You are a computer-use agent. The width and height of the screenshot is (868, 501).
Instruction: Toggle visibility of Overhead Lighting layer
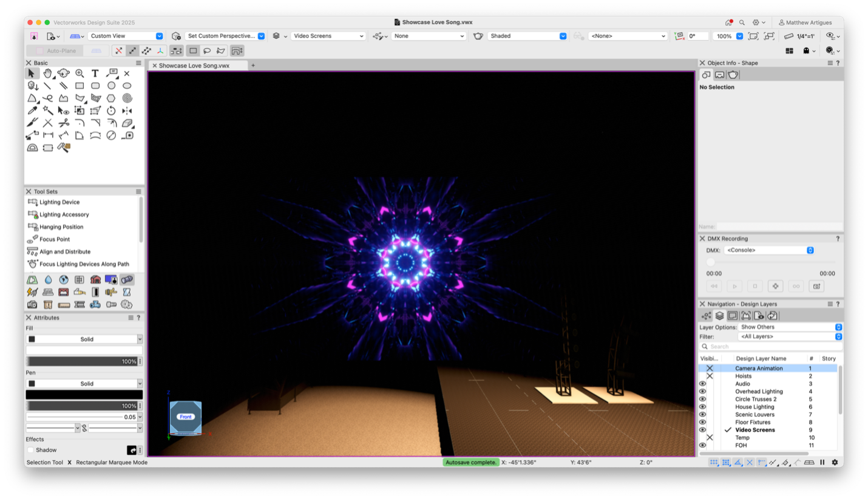click(703, 392)
